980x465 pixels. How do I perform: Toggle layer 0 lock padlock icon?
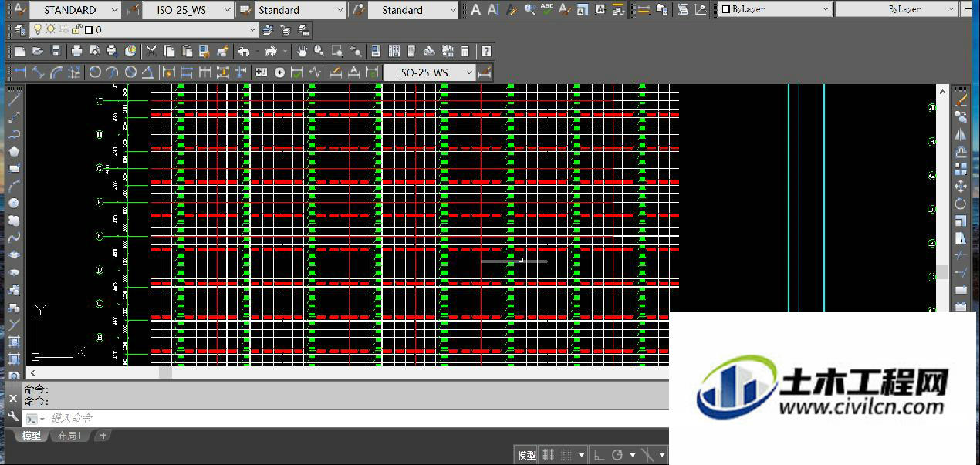click(76, 29)
